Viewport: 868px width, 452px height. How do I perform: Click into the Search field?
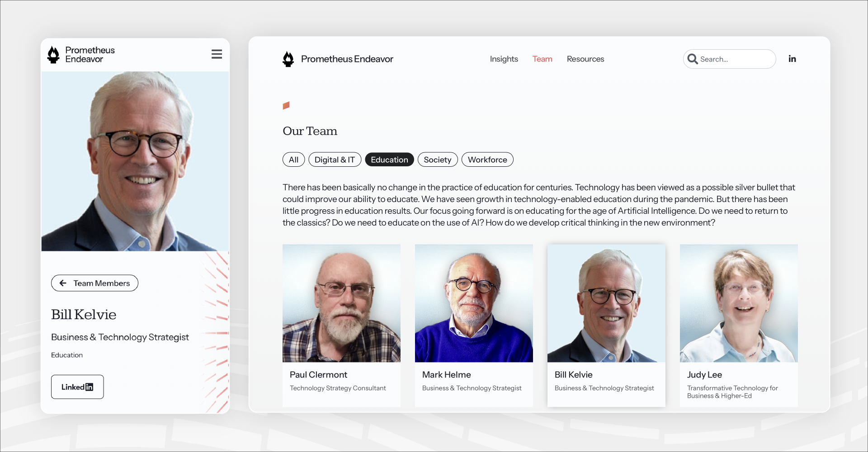[730, 59]
